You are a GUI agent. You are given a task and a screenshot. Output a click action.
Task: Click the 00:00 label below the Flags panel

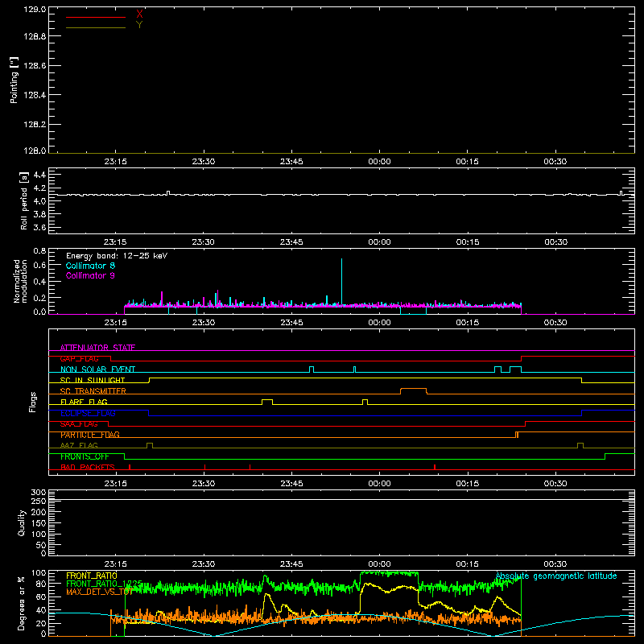379,484
